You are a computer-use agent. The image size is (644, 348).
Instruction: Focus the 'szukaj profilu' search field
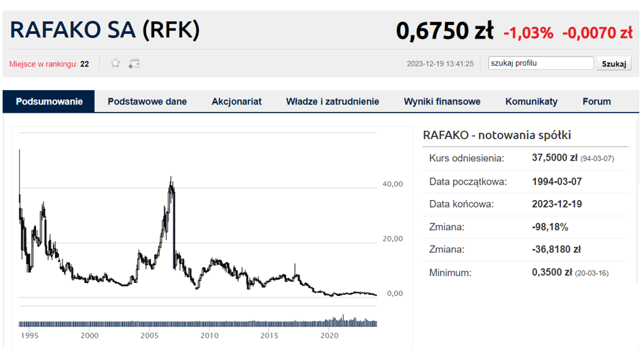click(x=541, y=63)
